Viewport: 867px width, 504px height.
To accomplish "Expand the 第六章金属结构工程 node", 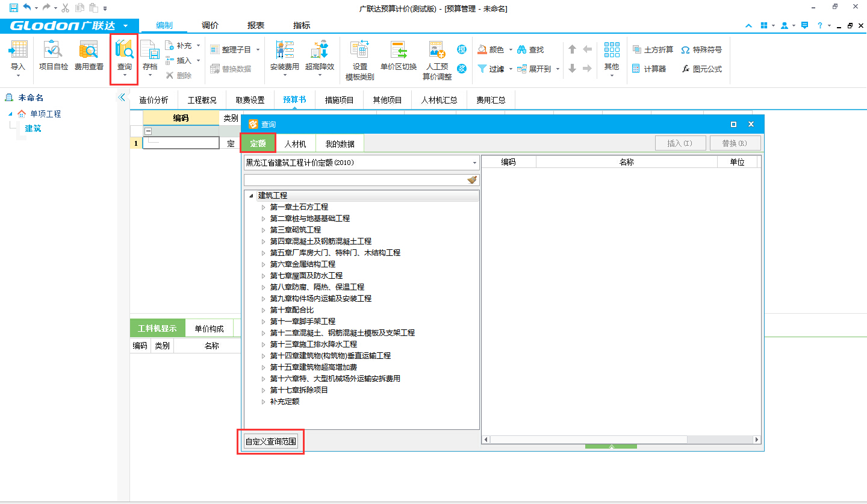I will click(263, 264).
